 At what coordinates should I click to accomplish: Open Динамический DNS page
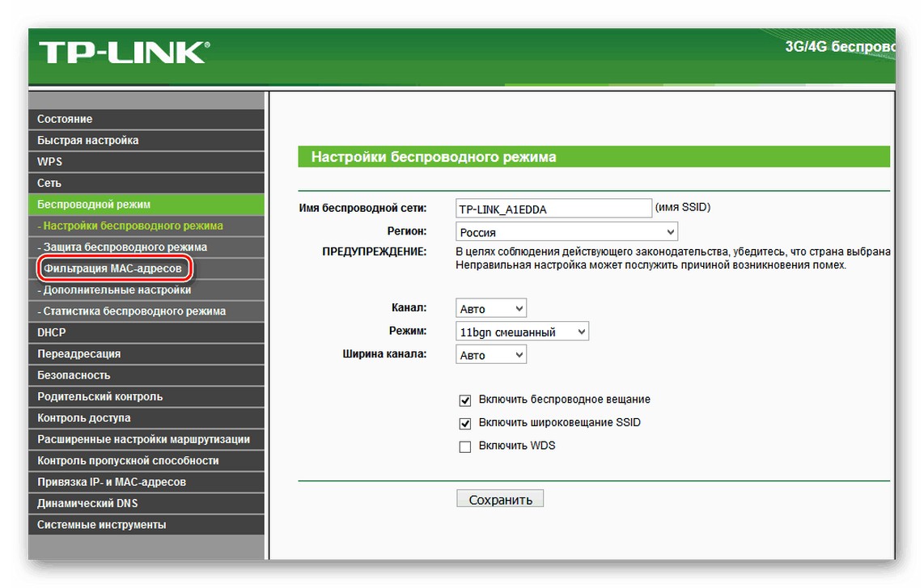click(146, 503)
